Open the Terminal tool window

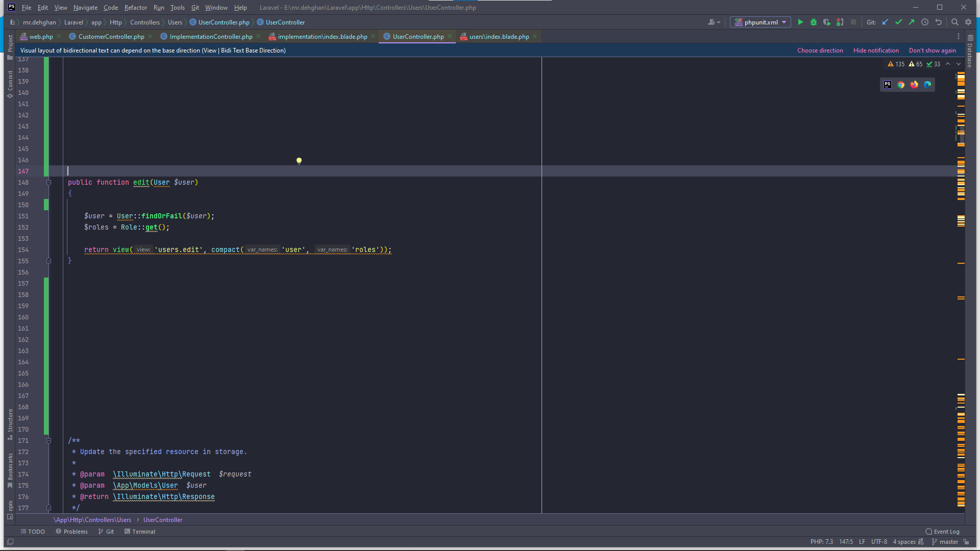point(140,532)
